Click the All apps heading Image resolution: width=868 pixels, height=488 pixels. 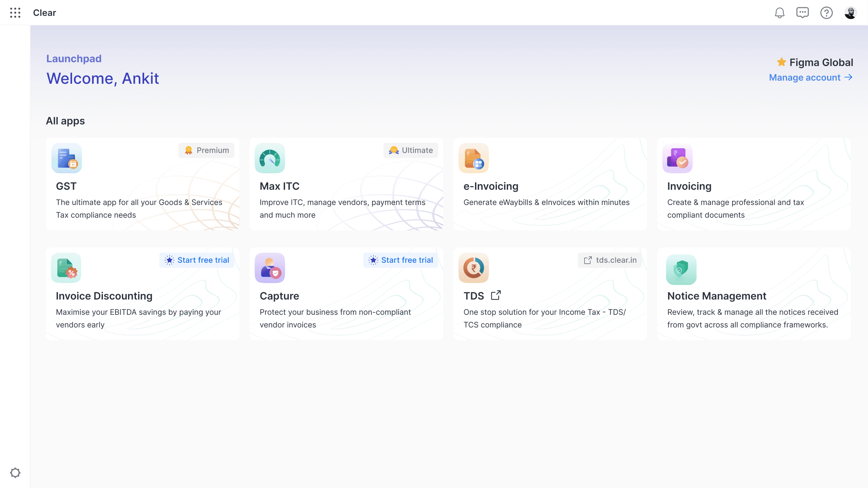(x=65, y=121)
